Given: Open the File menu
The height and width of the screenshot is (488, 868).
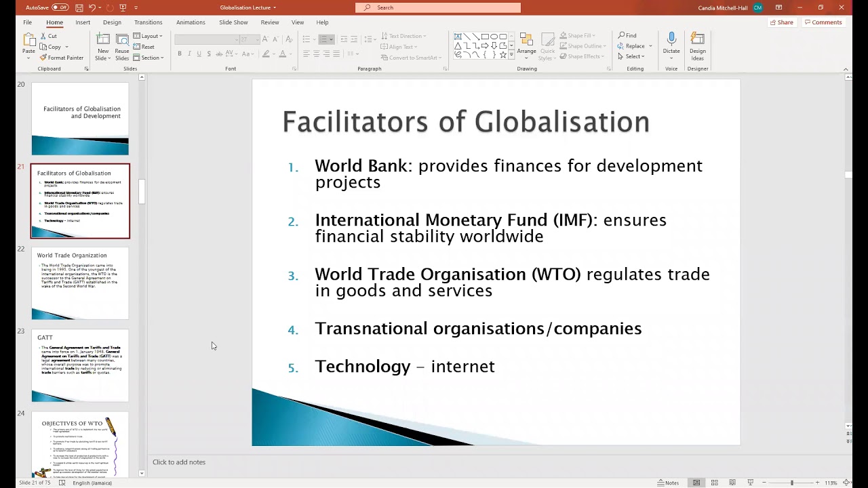Looking at the screenshot, I should point(27,22).
